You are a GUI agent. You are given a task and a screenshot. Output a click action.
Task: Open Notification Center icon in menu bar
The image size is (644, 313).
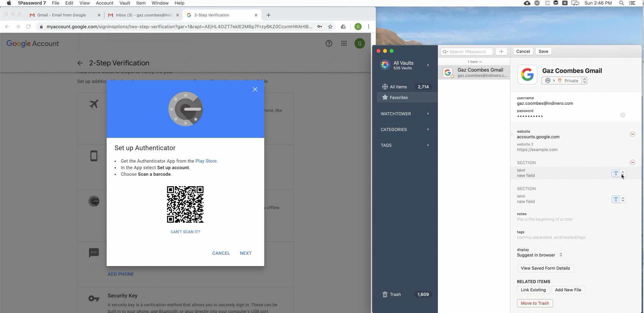(x=632, y=3)
